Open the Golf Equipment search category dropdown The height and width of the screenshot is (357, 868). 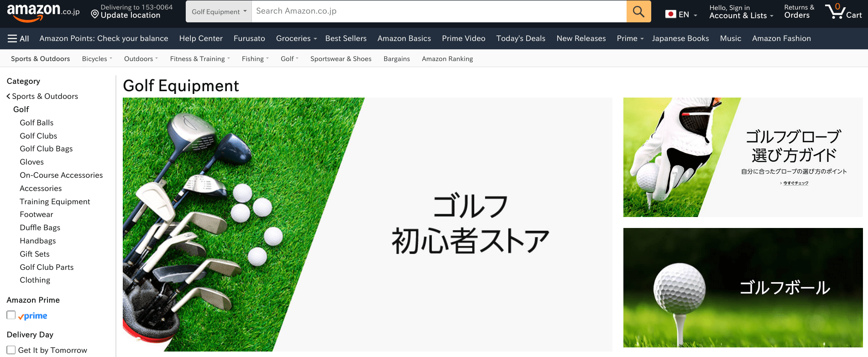point(219,11)
